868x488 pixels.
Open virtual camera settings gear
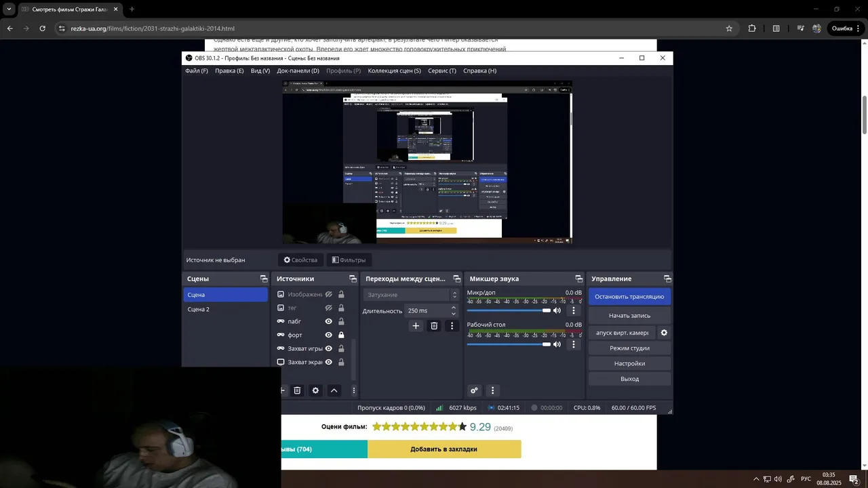click(664, 333)
